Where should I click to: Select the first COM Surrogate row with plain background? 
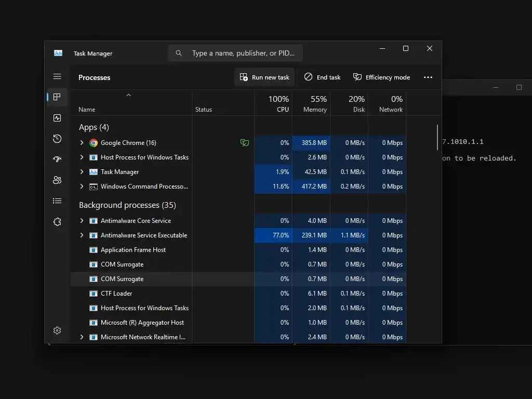pyautogui.click(x=238, y=264)
